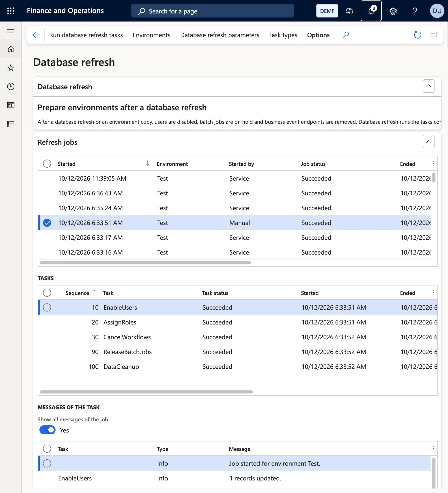Viewport: 448px width, 493px height.
Task: Open Task types
Action: [283, 35]
